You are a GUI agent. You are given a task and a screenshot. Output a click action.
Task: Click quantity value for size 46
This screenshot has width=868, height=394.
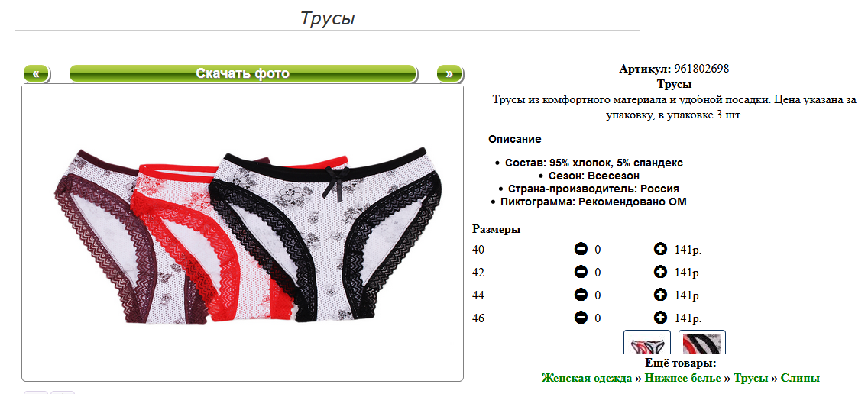pos(598,318)
